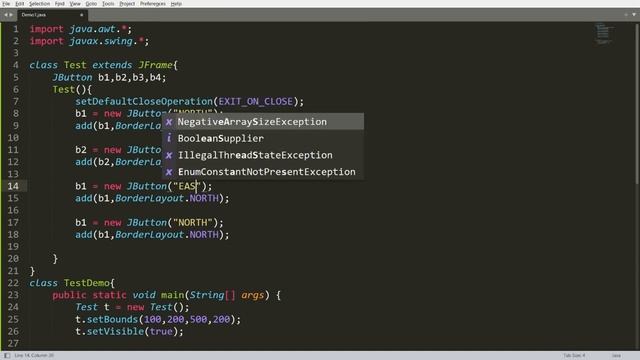Click the new tab plus icon
The width and height of the screenshot is (640, 360).
tap(626, 14)
